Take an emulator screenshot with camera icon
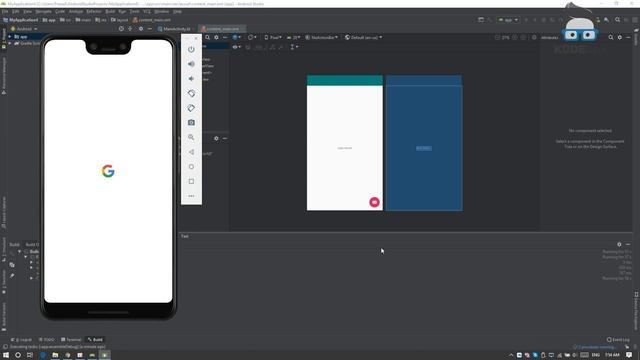The image size is (640, 360). (191, 122)
